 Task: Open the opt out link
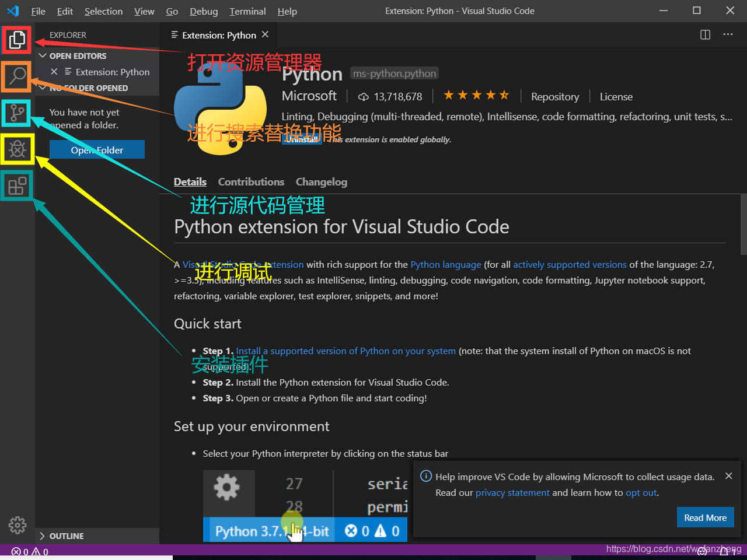click(x=641, y=493)
